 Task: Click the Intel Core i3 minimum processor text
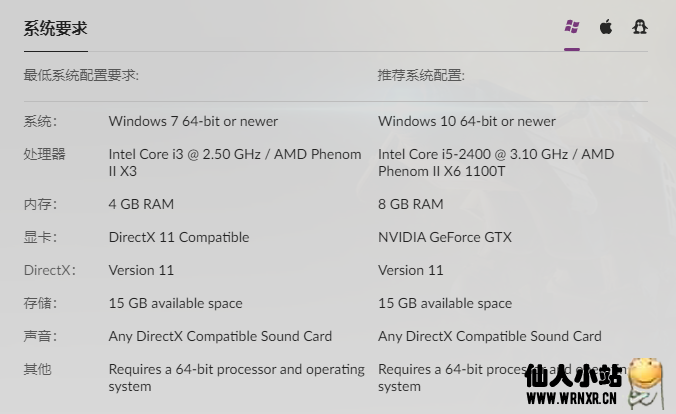[235, 163]
